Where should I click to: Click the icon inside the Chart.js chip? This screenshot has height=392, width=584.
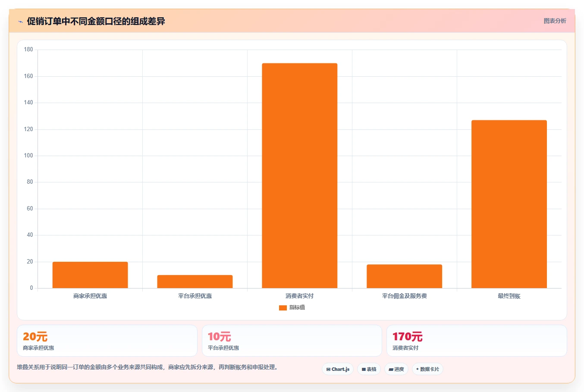(x=328, y=370)
